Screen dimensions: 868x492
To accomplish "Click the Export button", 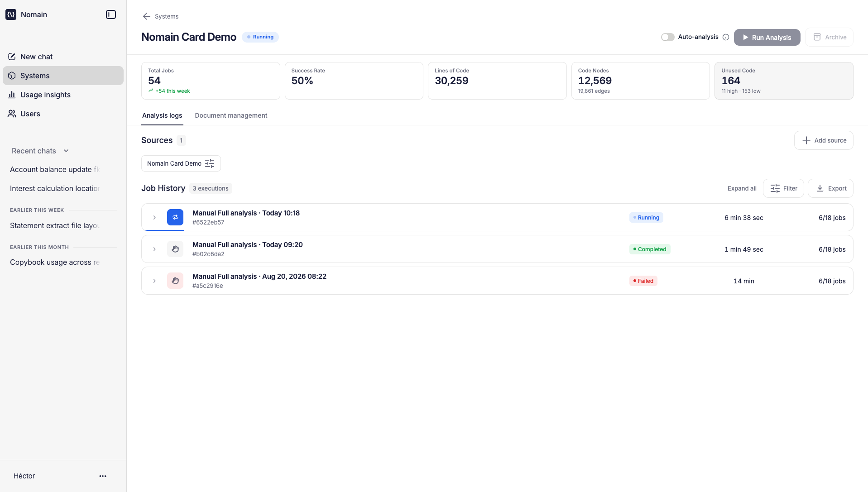I will [830, 188].
